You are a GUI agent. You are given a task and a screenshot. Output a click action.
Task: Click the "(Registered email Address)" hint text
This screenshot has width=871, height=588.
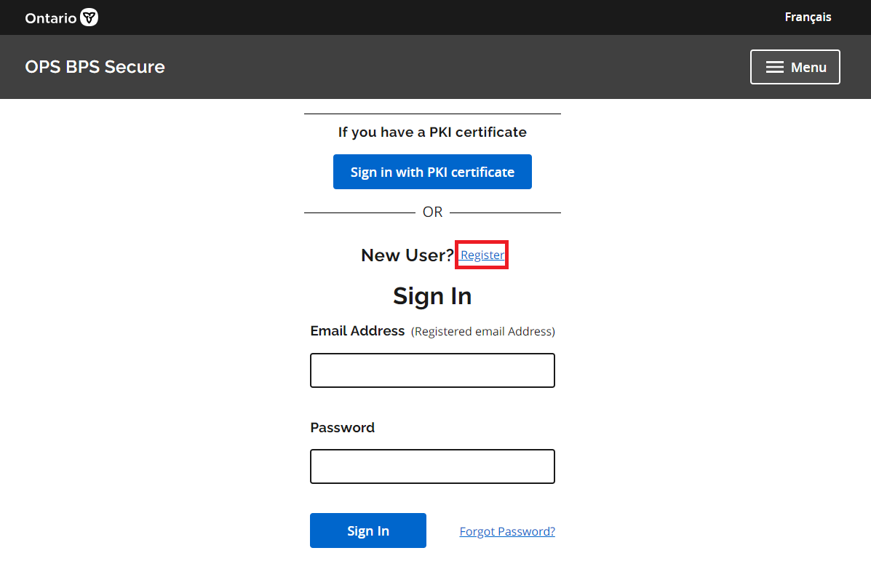coord(483,332)
